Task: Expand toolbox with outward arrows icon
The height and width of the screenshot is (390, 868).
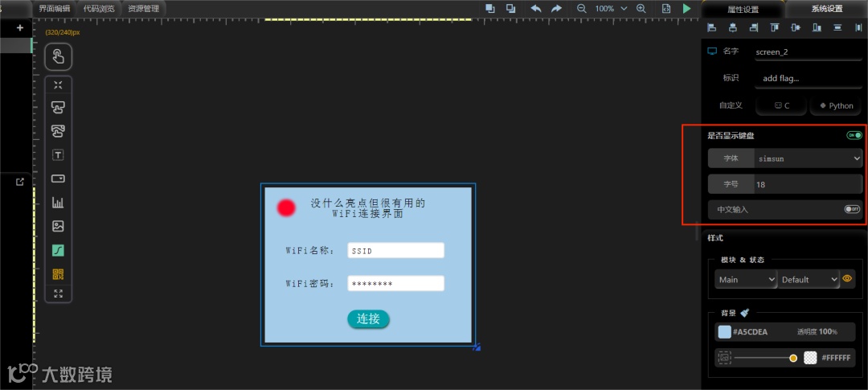Action: click(x=58, y=294)
